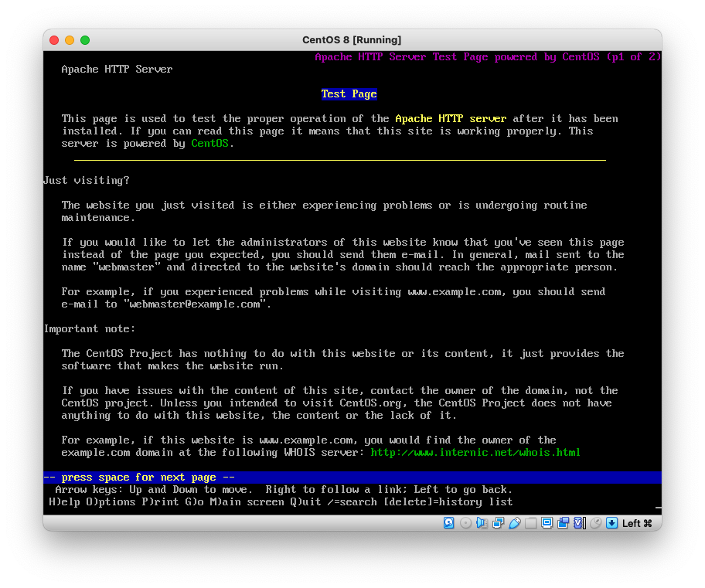Follow the 'Apache HTTP server' link
This screenshot has height=588, width=705.
point(451,119)
